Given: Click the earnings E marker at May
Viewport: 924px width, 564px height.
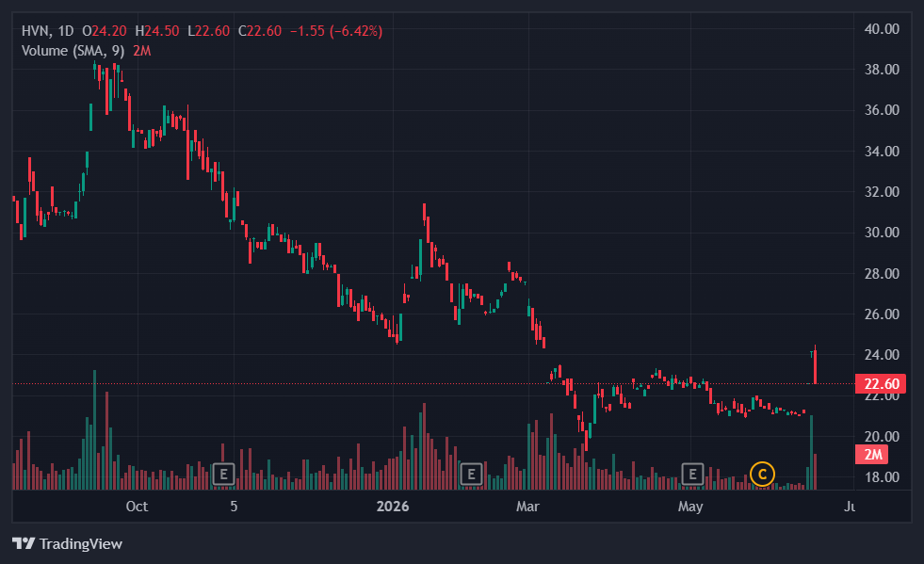Looking at the screenshot, I should click(x=692, y=474).
